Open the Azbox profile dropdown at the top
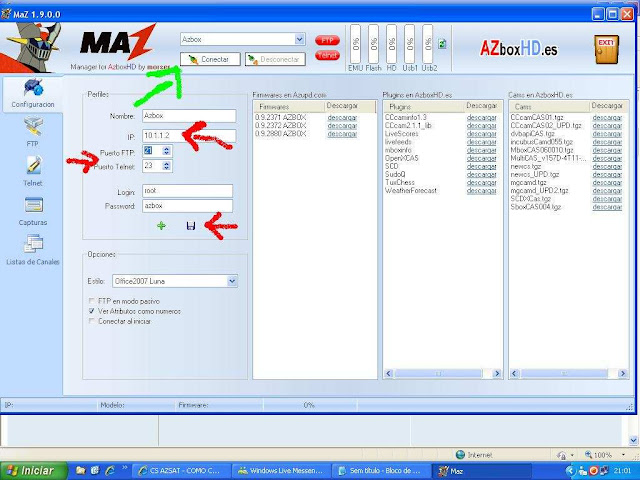 (299, 39)
